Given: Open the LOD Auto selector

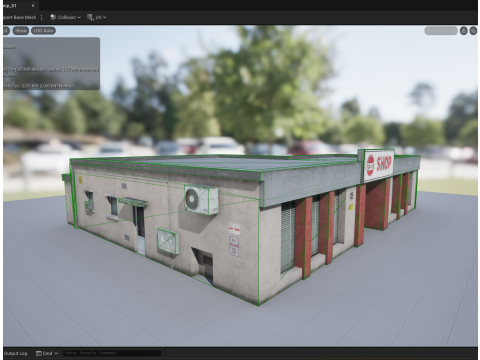Looking at the screenshot, I should point(43,31).
